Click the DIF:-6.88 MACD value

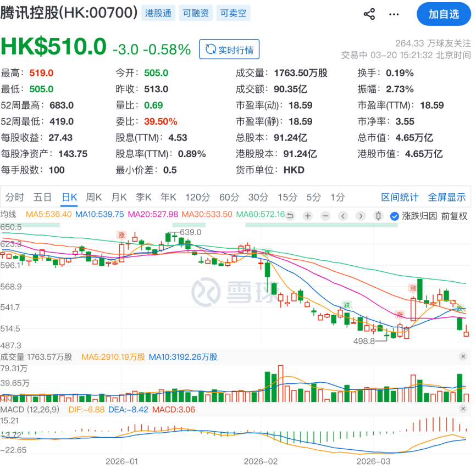[x=86, y=410]
